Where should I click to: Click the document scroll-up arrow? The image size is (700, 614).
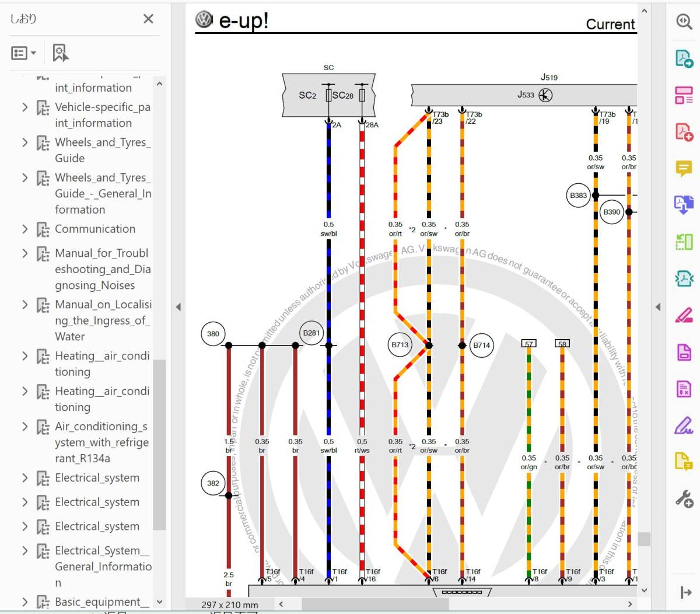click(x=644, y=11)
